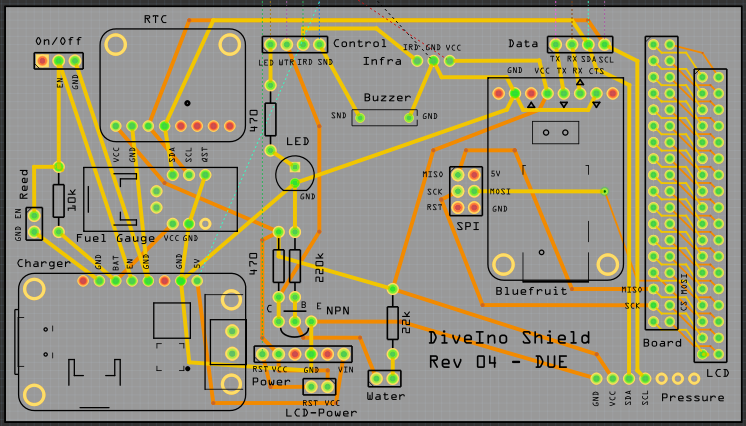Click the SPI MISO pad
The width and height of the screenshot is (746, 426).
point(458,175)
